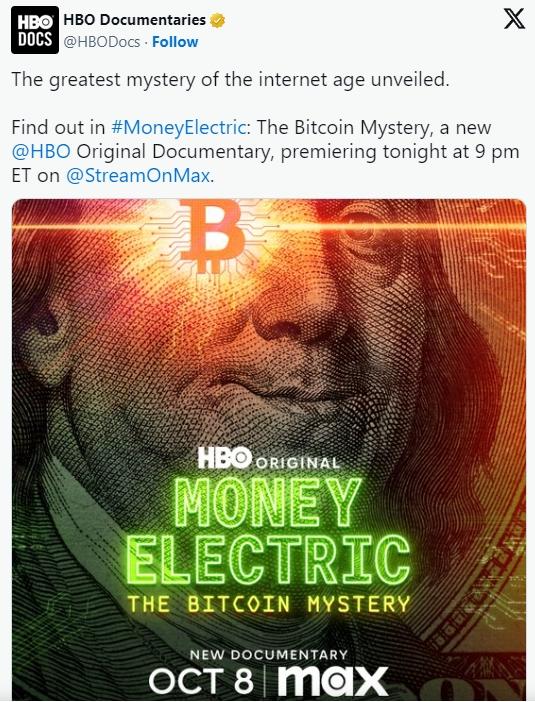
Task: Click the max logo on poster
Action: tap(332, 681)
